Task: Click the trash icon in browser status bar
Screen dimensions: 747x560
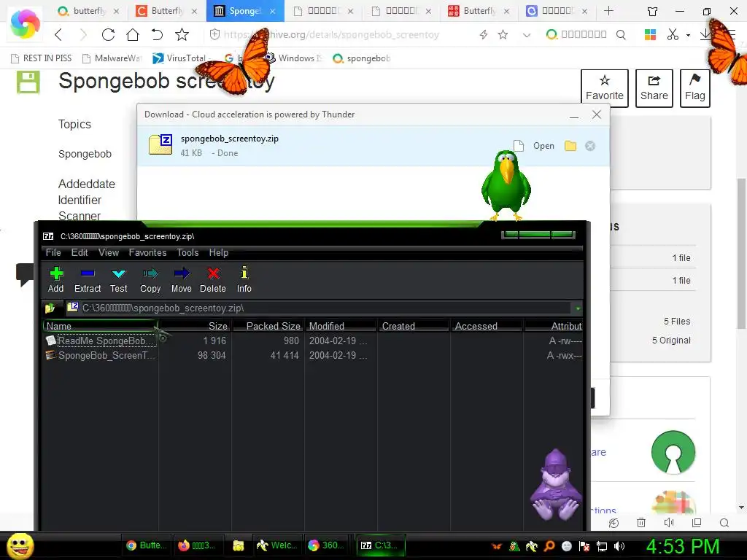Action: coord(641,522)
